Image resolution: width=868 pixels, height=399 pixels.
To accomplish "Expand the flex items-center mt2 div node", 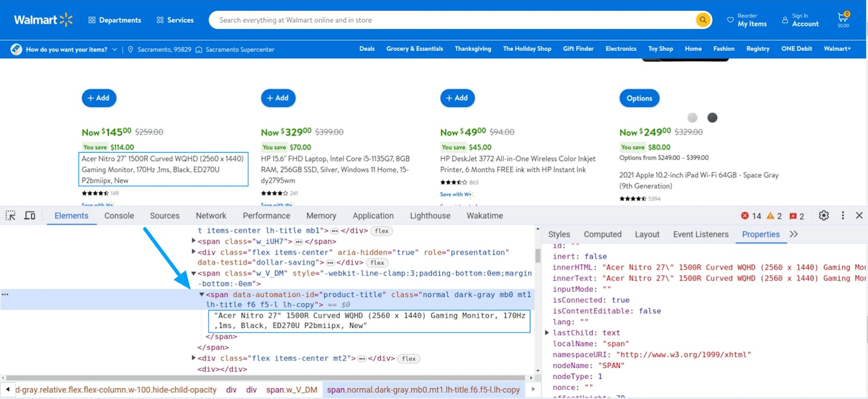I will 193,358.
